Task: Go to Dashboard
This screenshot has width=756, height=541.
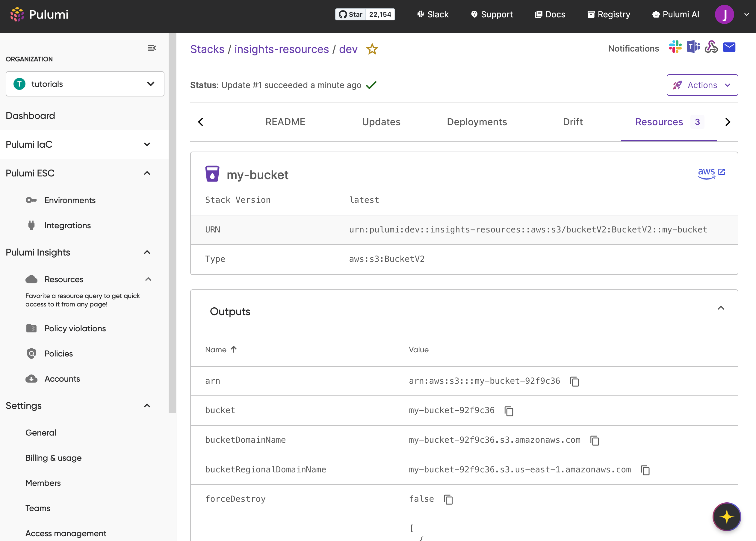Action: pyautogui.click(x=30, y=116)
